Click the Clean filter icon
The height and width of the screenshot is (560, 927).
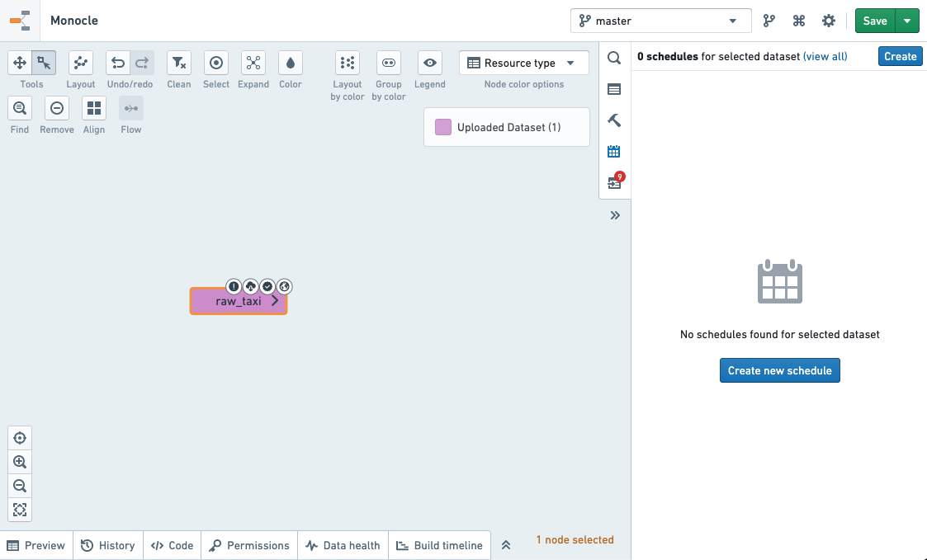coord(178,63)
